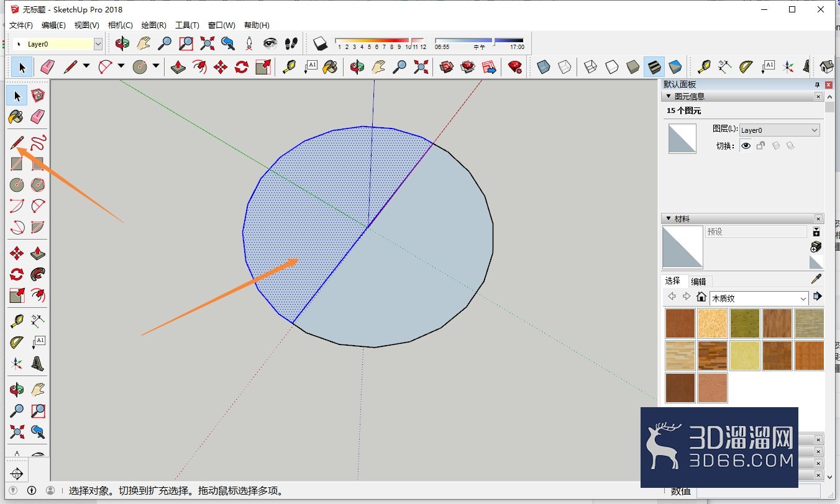Switch to Wireframe face style
Viewport: 840px width, 504px height.
click(x=591, y=66)
